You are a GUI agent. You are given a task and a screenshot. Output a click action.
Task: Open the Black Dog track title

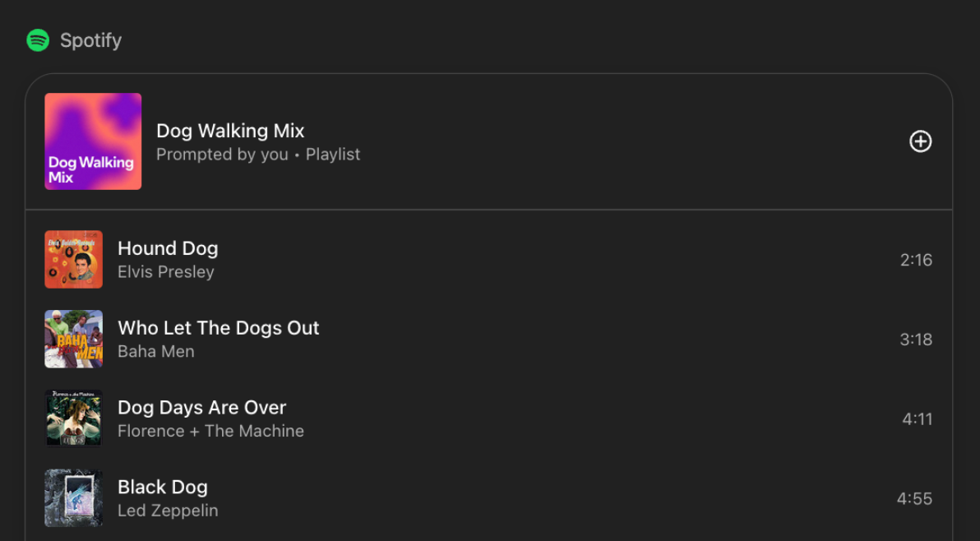tap(163, 488)
